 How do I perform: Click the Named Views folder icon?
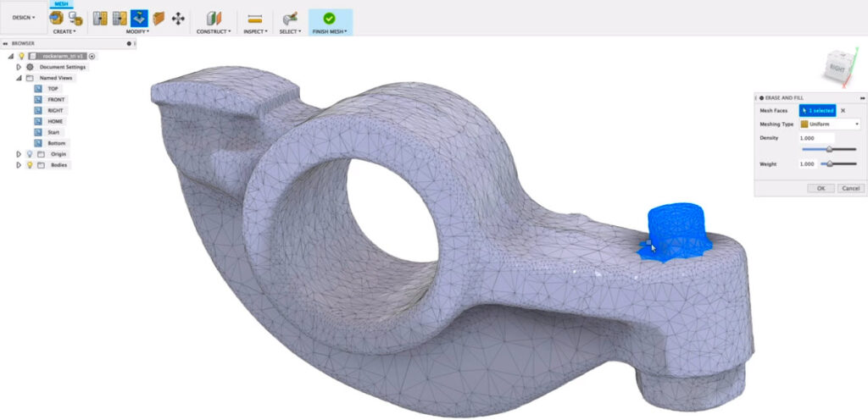[30, 78]
